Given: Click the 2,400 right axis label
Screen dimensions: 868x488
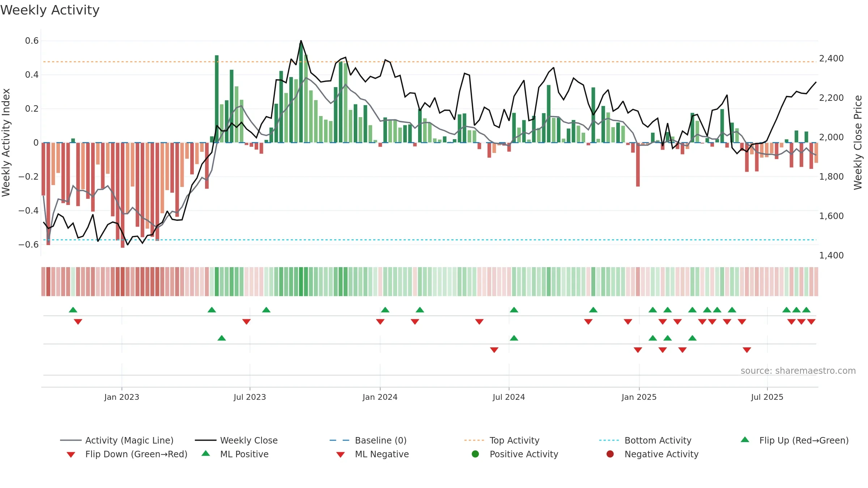Looking at the screenshot, I should [831, 59].
